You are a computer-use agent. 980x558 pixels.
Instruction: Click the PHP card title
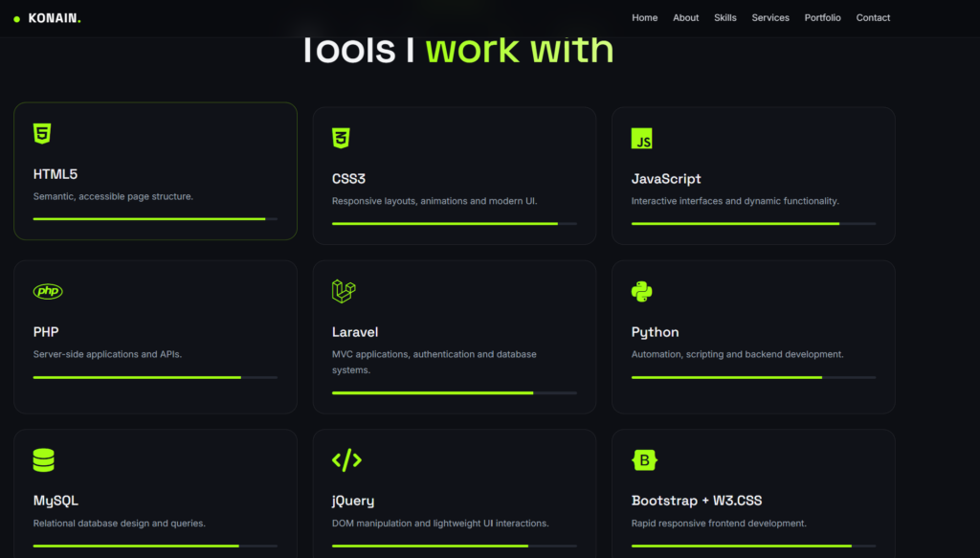(46, 332)
